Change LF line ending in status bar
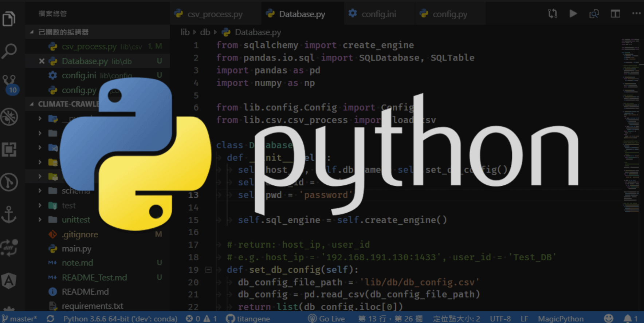Viewport: 644px width, 323px height. pos(524,318)
